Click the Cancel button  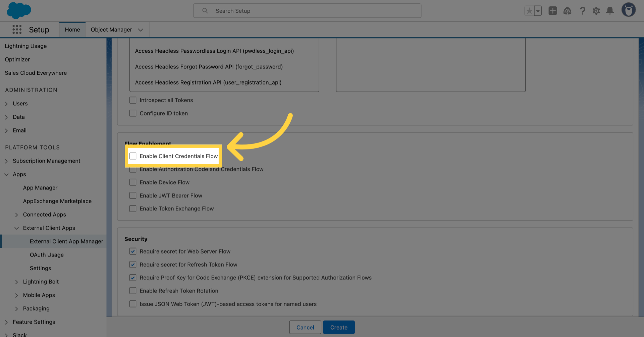click(x=305, y=327)
